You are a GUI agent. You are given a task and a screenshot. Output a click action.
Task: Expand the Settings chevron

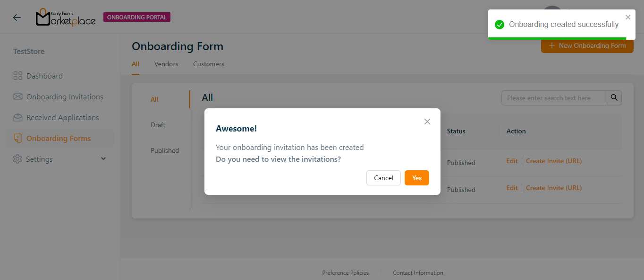coord(103,159)
